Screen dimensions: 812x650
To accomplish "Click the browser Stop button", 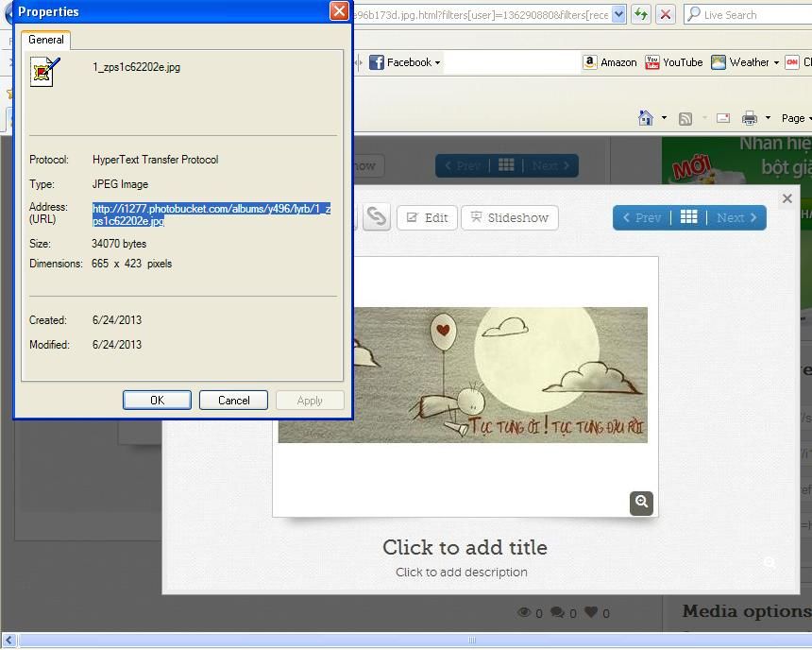I will click(666, 14).
